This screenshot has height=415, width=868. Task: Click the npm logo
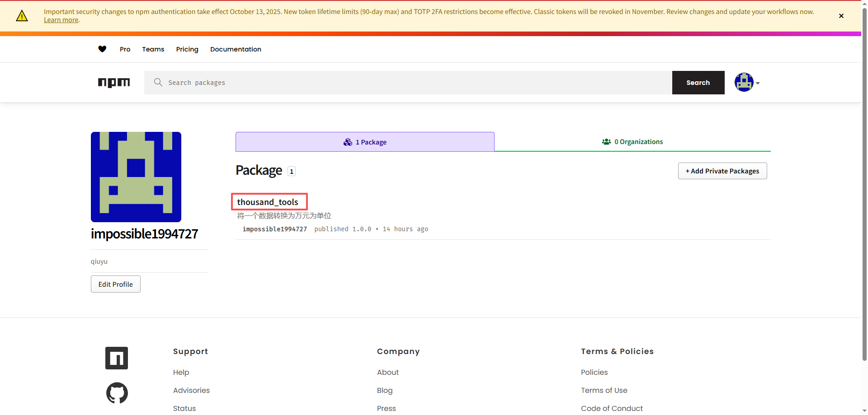(114, 83)
